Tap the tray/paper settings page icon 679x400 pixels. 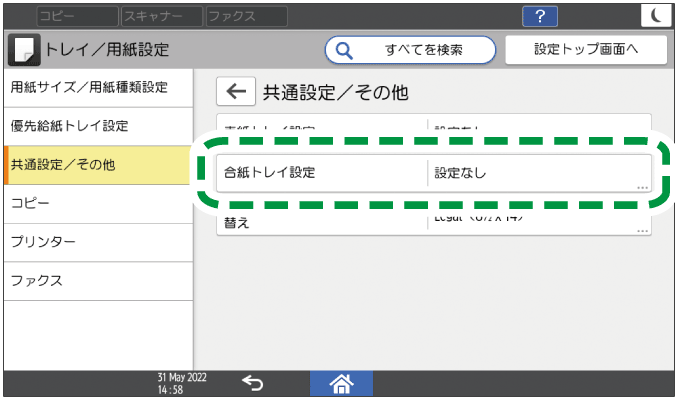click(x=24, y=50)
